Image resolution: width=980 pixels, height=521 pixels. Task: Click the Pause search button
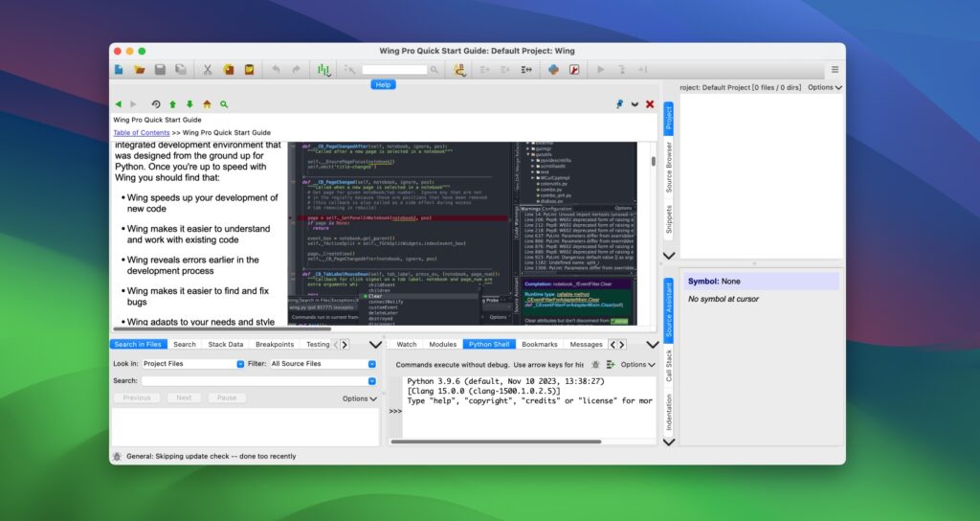[x=227, y=397]
